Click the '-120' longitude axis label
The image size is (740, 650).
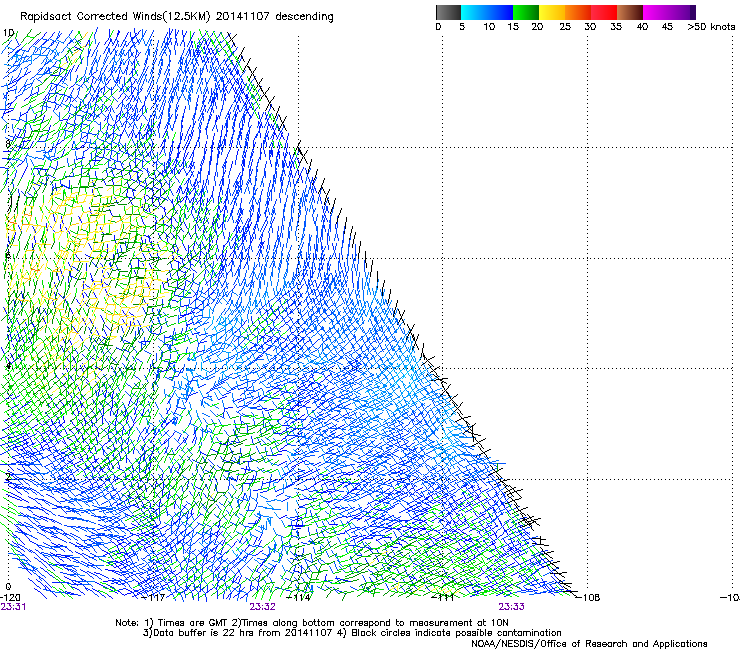click(x=10, y=598)
